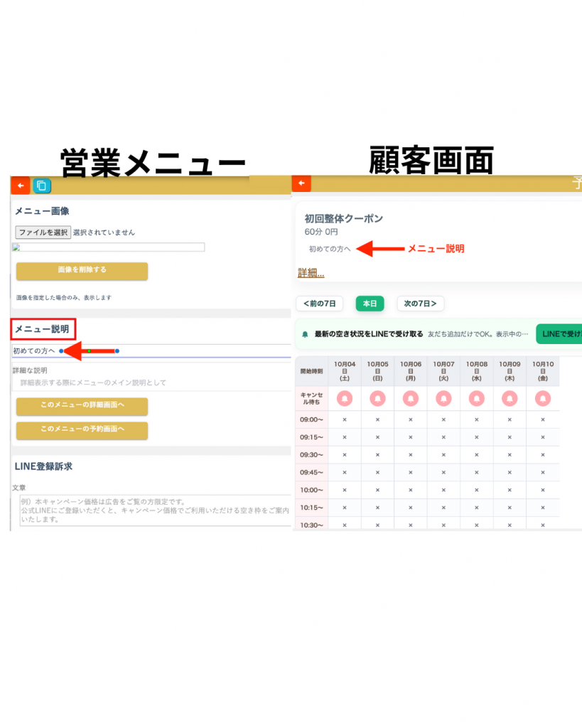
Task: Expand the 詳細... link
Action: pos(311,273)
